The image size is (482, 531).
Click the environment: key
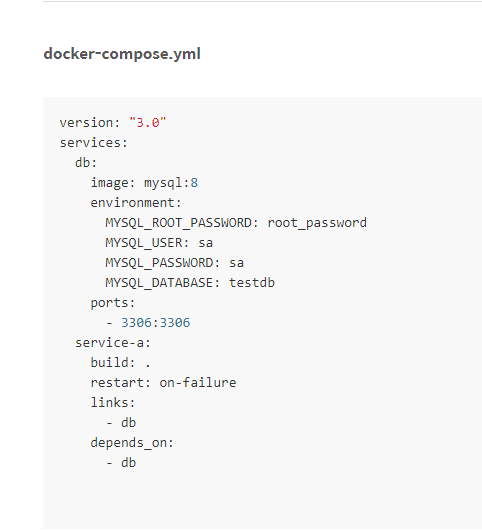[136, 203]
